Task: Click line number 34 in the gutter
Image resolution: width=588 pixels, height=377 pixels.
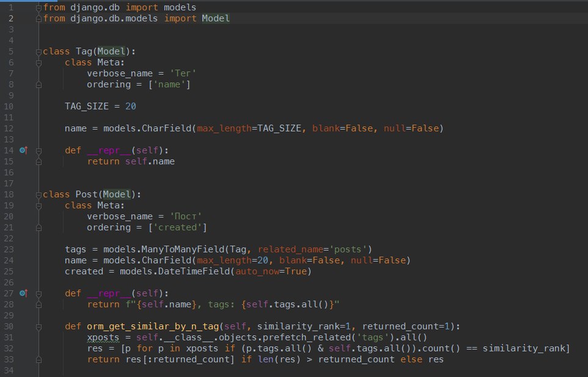Action: (8, 371)
